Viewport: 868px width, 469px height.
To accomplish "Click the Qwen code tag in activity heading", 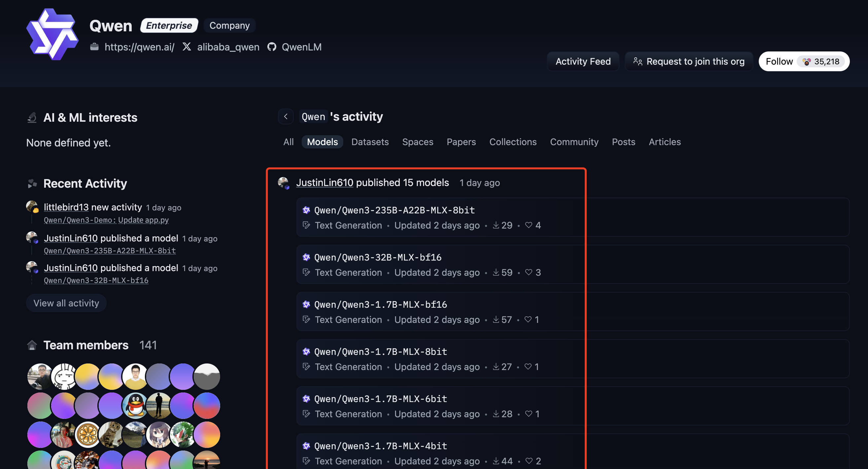I will [x=313, y=116].
